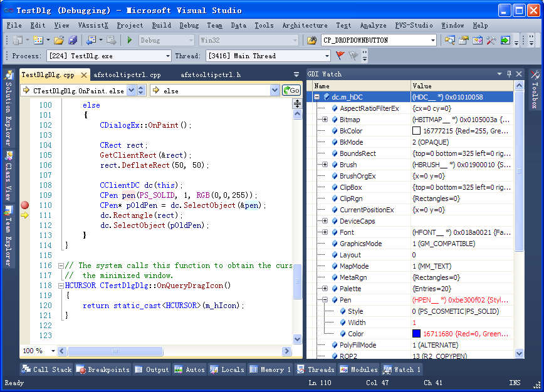Click the Go button in navigation bar
The width and height of the screenshot is (544, 392).
click(291, 90)
